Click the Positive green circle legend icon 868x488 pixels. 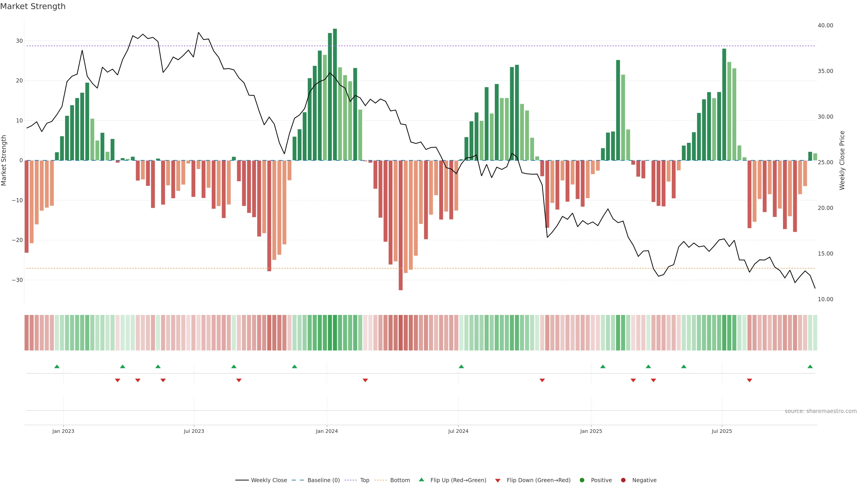582,480
